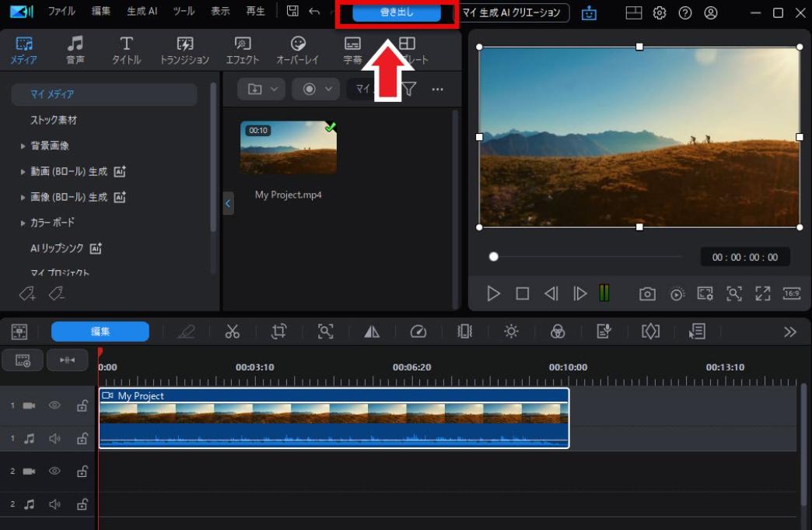Image resolution: width=812 pixels, height=530 pixels.
Task: Collapse the media library panel with the chevron
Action: [227, 203]
